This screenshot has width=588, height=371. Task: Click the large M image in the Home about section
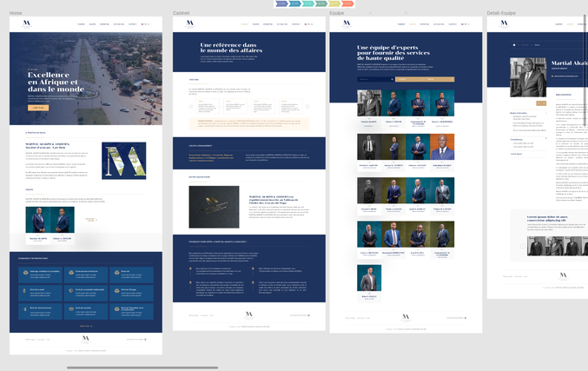[124, 161]
